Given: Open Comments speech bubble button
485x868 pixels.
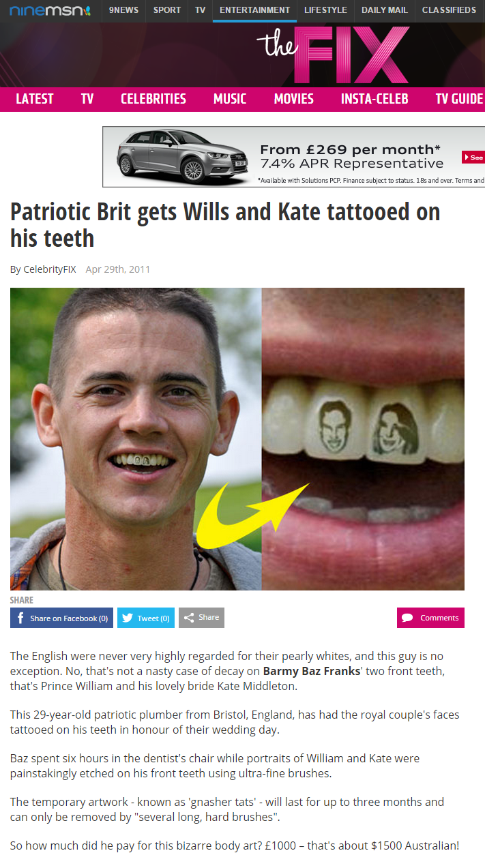Looking at the screenshot, I should coord(430,618).
